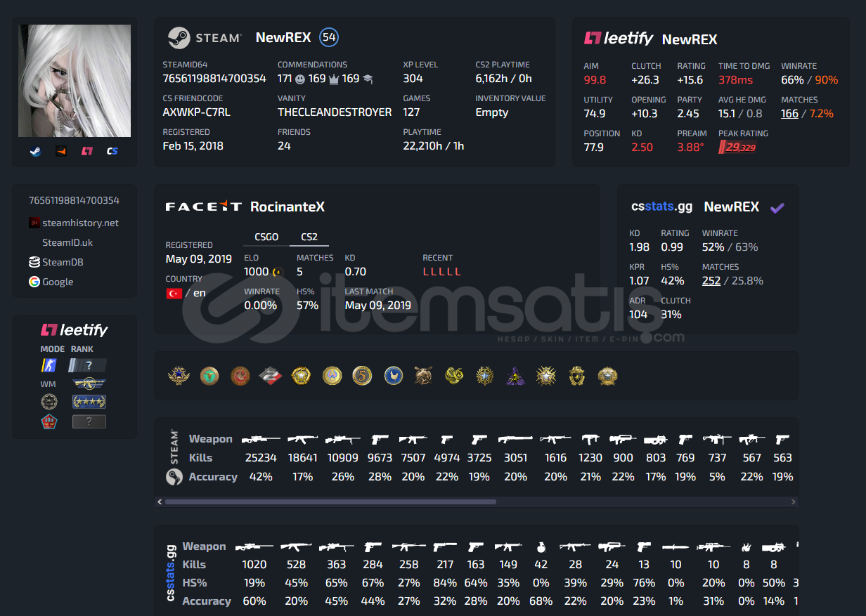Click the Leetify logo in top-right panel

tap(619, 39)
